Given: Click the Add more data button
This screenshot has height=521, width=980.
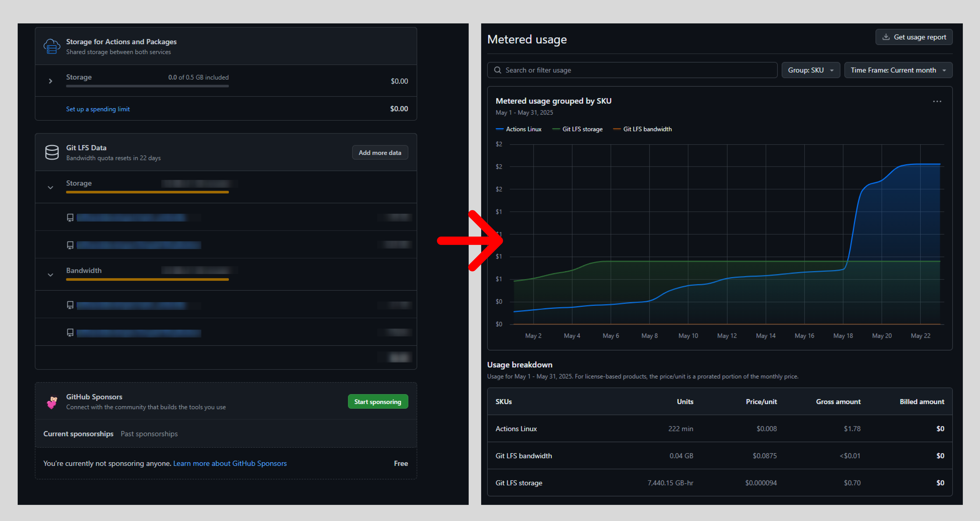Looking at the screenshot, I should click(380, 153).
